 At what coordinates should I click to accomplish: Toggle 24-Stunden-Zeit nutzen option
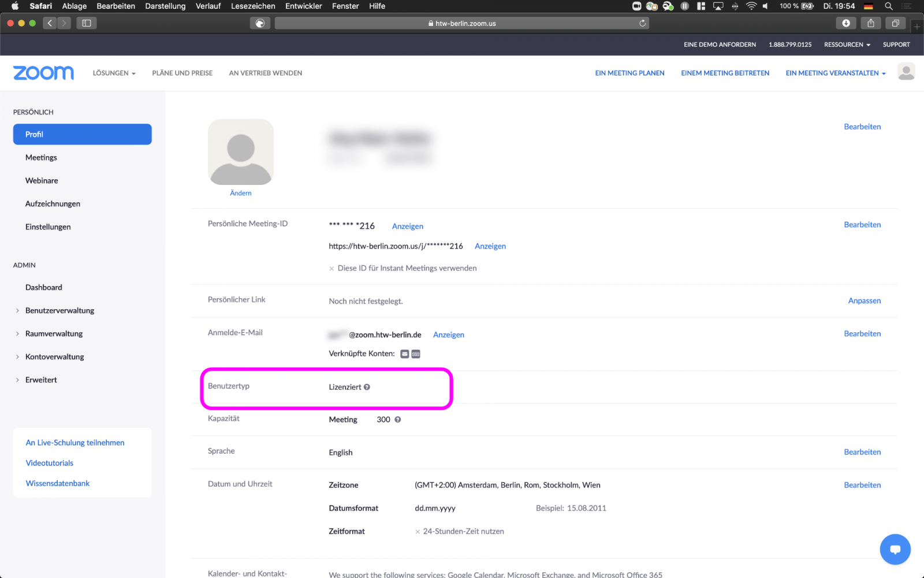[418, 532]
